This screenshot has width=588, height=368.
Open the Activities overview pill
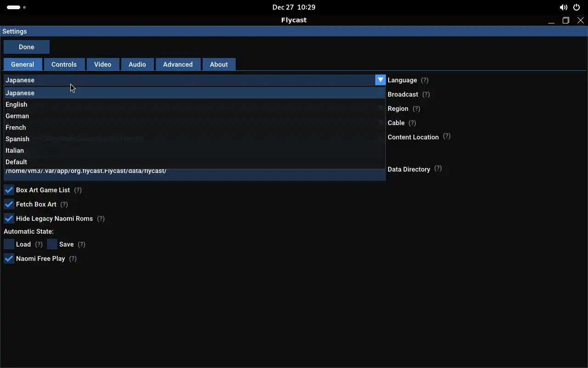(16, 7)
